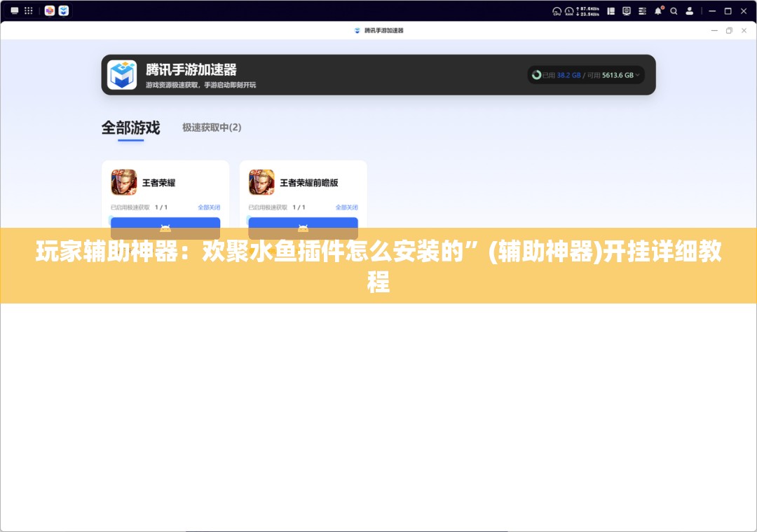Click the 1 / 1 count on 王者荣耀 card
The width and height of the screenshot is (757, 532).
(161, 207)
